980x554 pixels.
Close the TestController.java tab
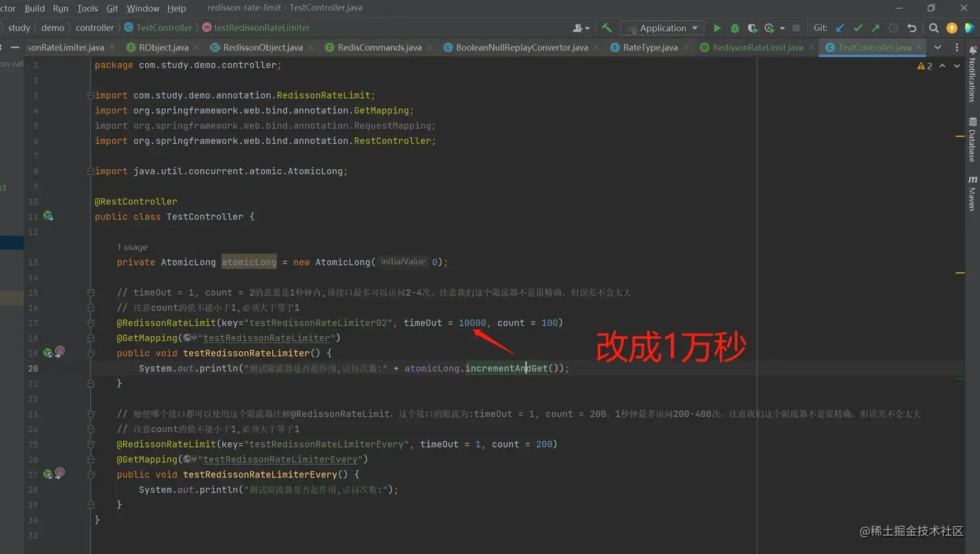coord(918,47)
